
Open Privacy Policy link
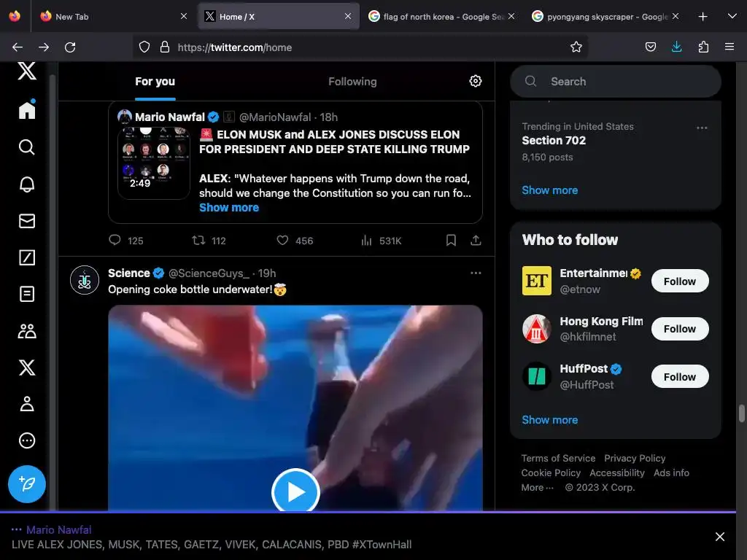pos(635,458)
